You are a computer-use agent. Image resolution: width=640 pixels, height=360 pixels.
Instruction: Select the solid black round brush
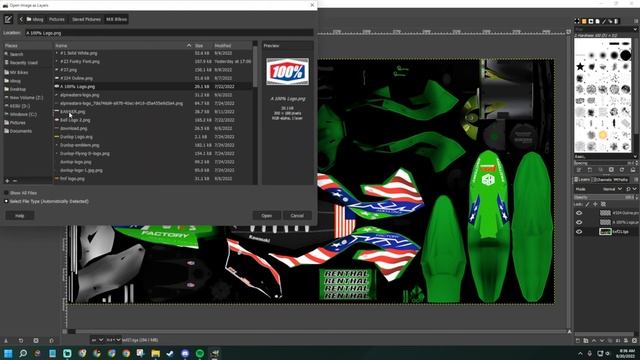[625, 55]
